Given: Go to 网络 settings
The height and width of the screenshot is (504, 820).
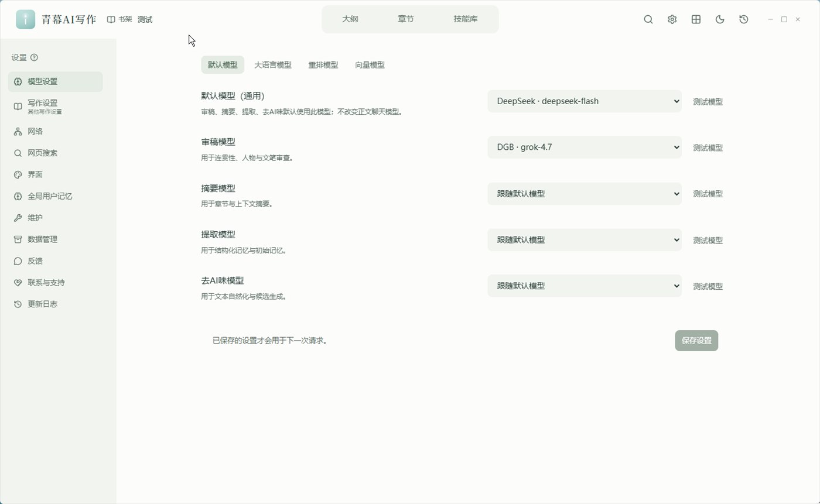Looking at the screenshot, I should (56, 132).
